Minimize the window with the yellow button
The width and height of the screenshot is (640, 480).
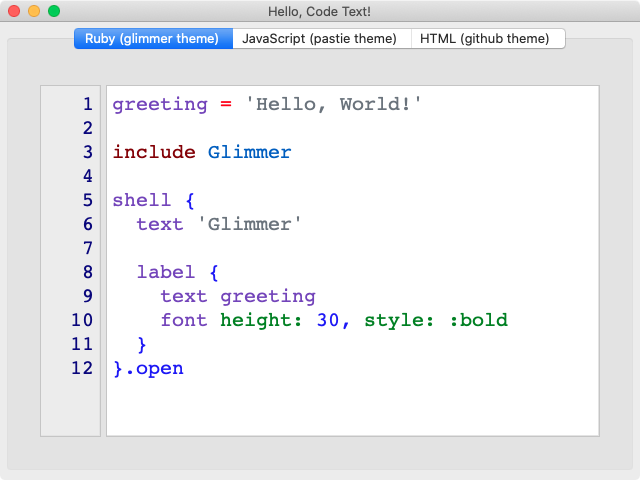pyautogui.click(x=34, y=11)
